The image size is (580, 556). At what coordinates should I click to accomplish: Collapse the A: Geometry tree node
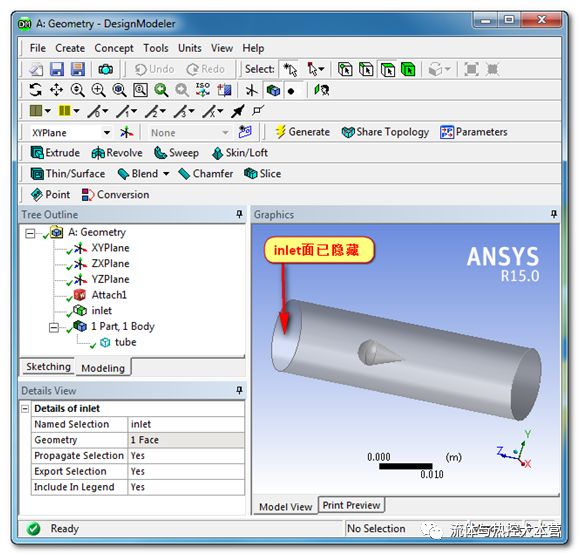[x=30, y=233]
